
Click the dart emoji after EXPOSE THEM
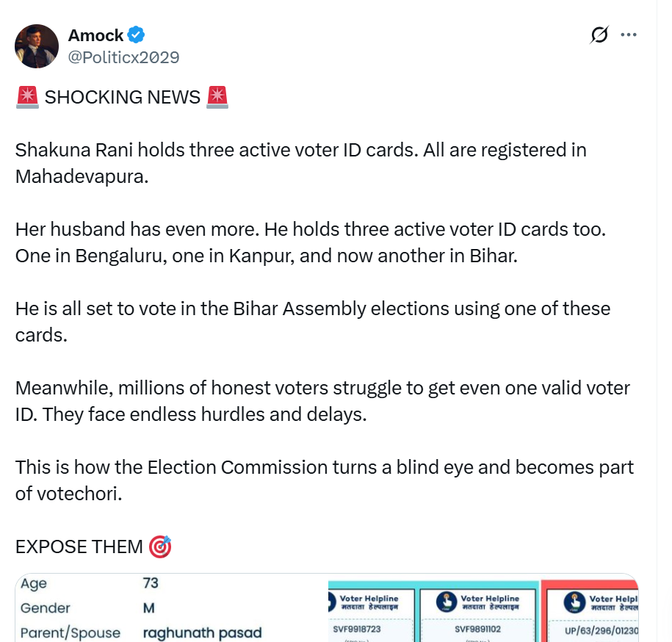(159, 547)
